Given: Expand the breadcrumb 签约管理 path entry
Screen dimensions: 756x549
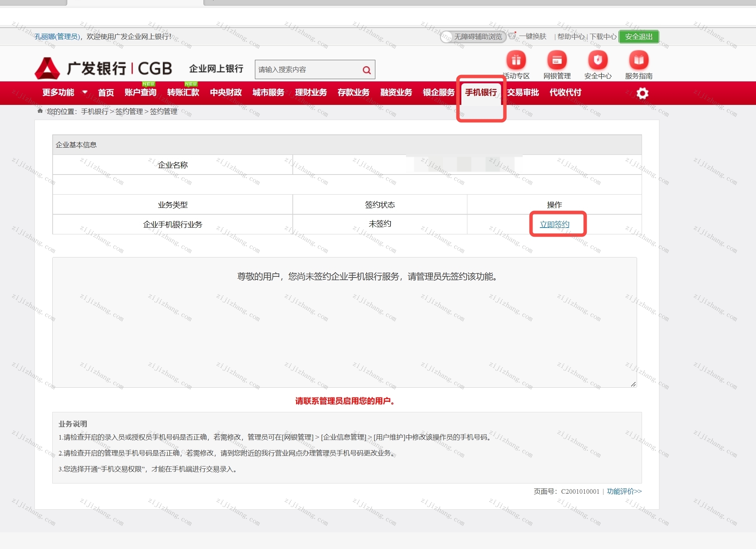Looking at the screenshot, I should click(x=129, y=111).
